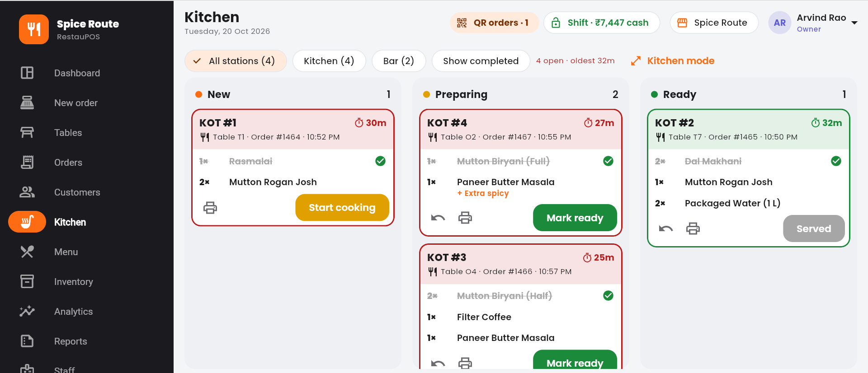This screenshot has width=868, height=373.
Task: Mark KOT #2 as Served
Action: (x=814, y=228)
